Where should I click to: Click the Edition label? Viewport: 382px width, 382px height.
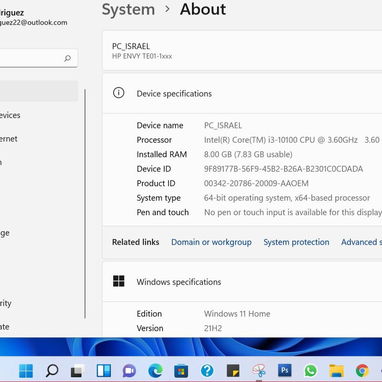149,313
